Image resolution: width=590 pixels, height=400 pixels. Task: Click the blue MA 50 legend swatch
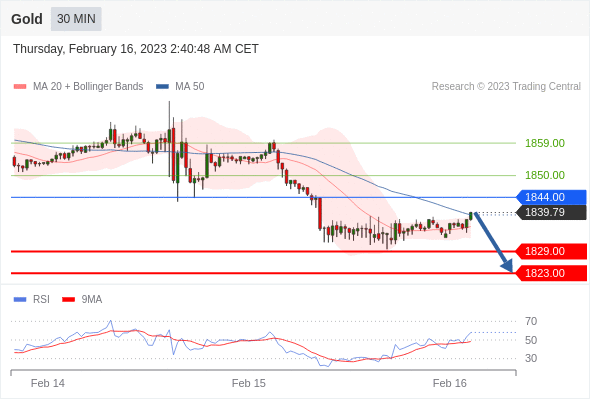point(162,87)
